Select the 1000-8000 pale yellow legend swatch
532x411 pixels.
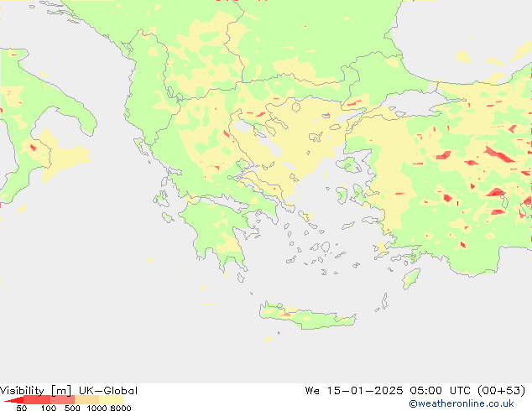pos(111,400)
